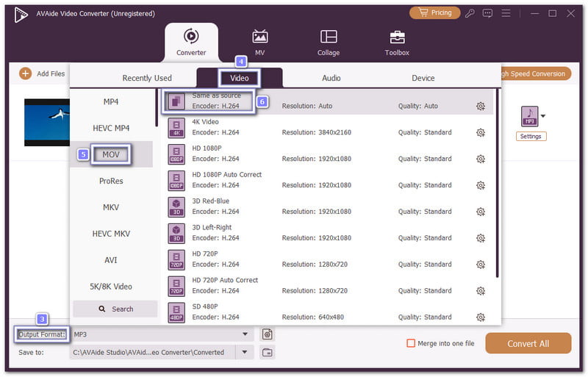588x377 pixels.
Task: Open settings gear for HD 720P Auto Correct
Action: [x=481, y=291]
